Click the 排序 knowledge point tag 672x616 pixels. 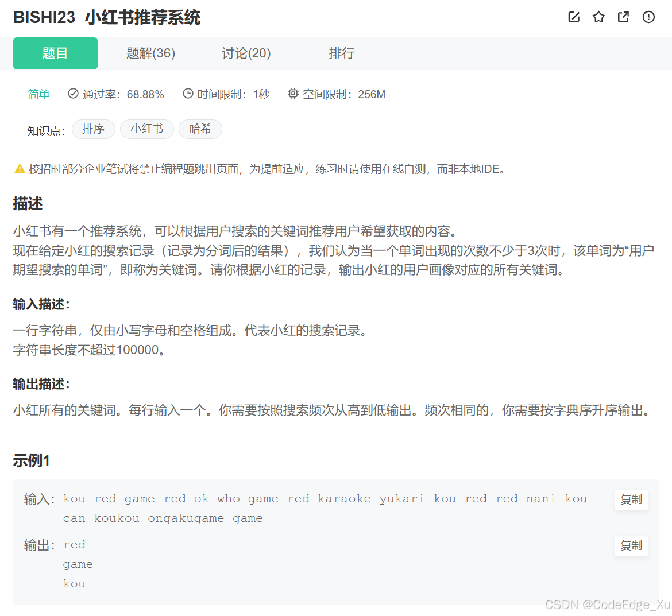pos(94,129)
